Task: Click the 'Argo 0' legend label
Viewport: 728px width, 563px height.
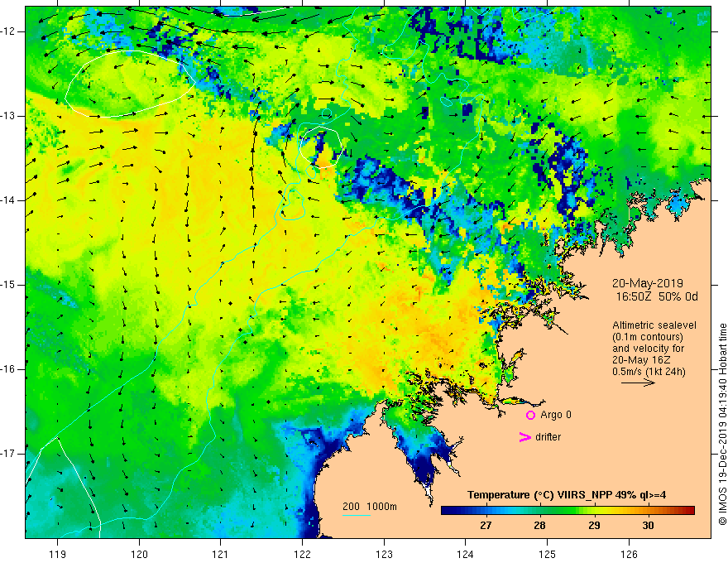Action: pyautogui.click(x=556, y=415)
